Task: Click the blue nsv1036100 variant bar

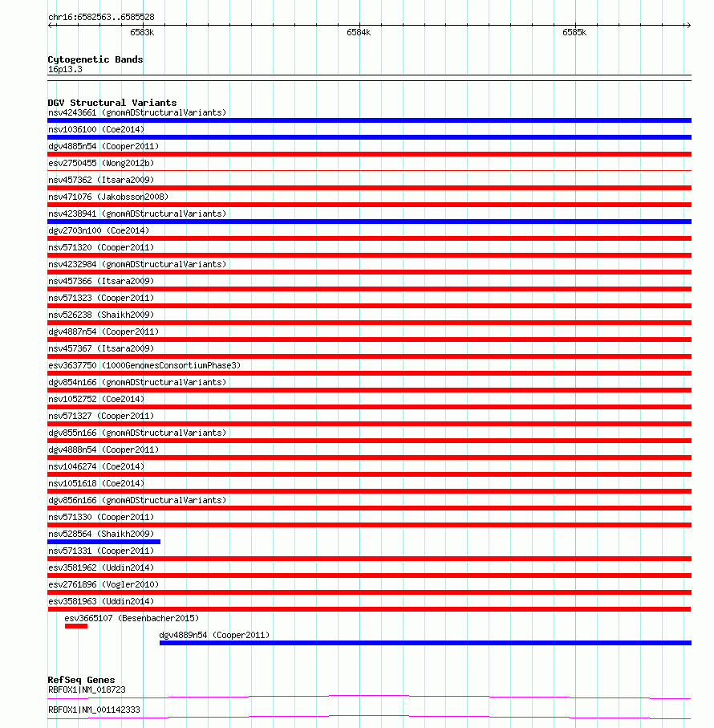Action: (369, 137)
